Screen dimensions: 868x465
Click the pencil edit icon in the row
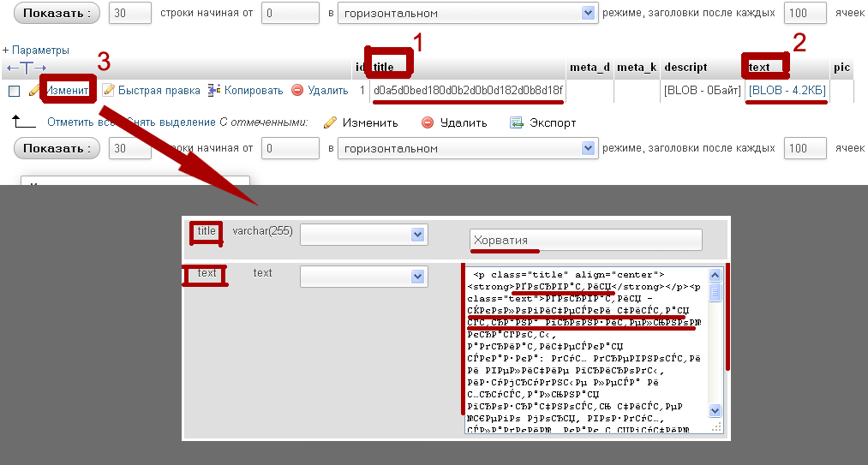click(x=34, y=90)
